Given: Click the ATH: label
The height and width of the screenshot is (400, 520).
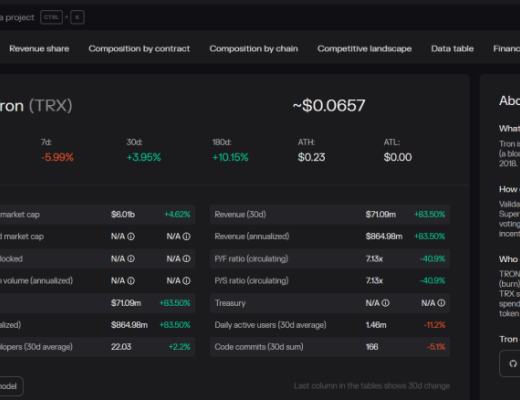Looking at the screenshot, I should 306,142.
